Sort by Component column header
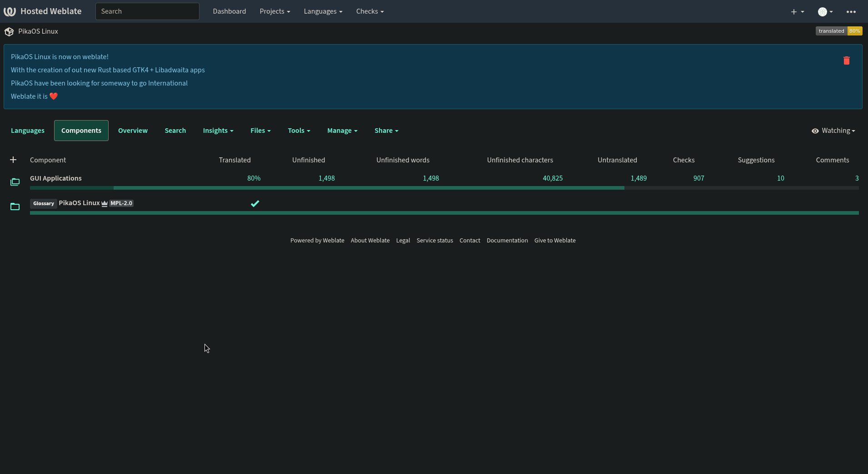 tap(48, 160)
